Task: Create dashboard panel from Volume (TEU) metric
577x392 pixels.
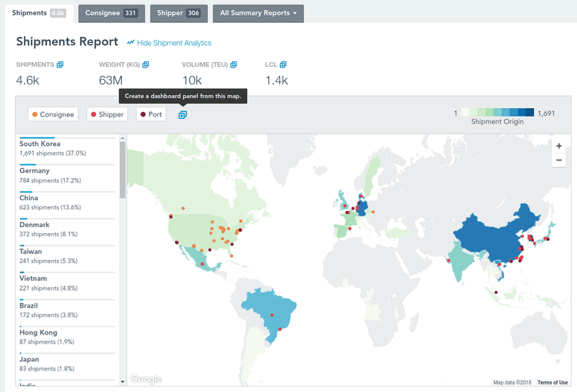Action: tap(234, 64)
